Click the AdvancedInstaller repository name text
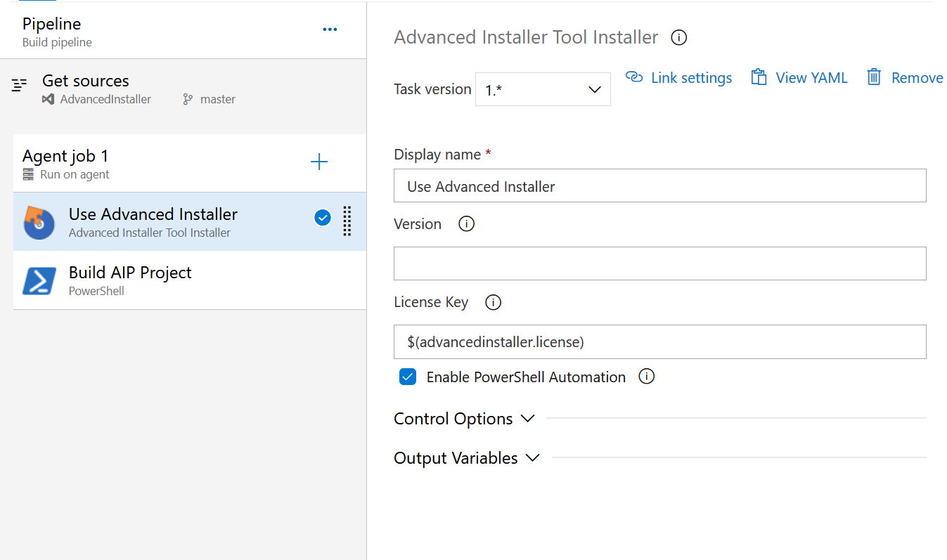Screen dimensions: 947x560 pyautogui.click(x=105, y=99)
